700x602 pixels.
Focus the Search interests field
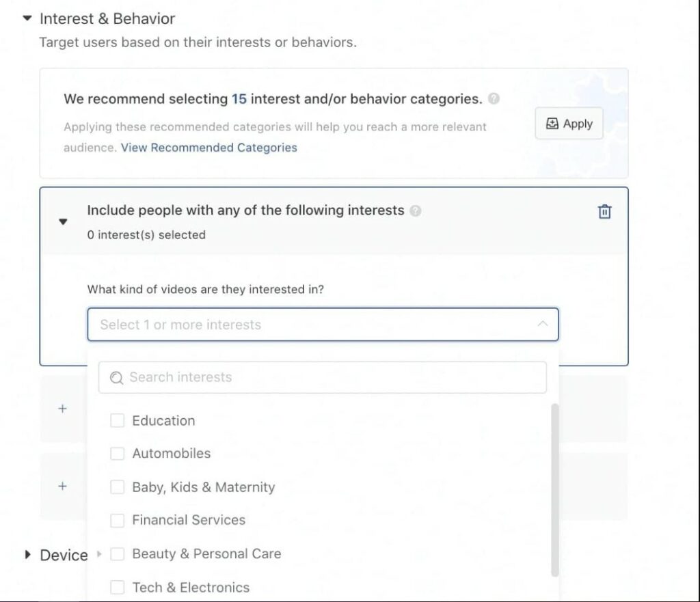tap(323, 378)
